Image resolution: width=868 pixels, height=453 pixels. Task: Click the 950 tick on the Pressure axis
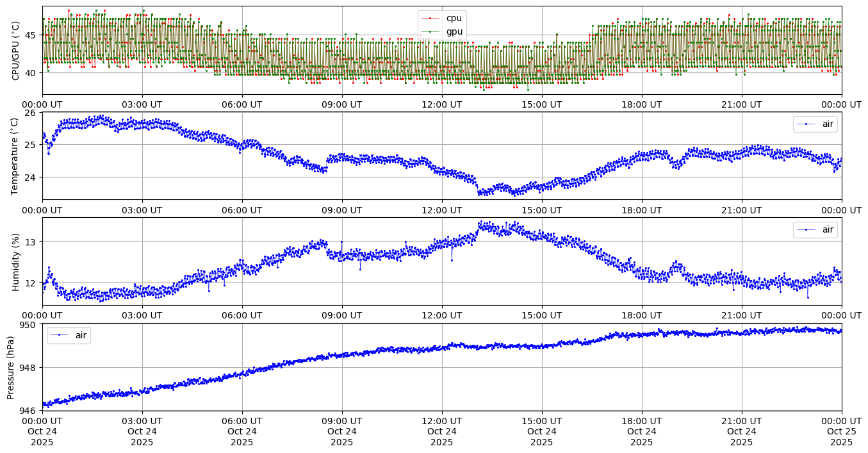[29, 325]
